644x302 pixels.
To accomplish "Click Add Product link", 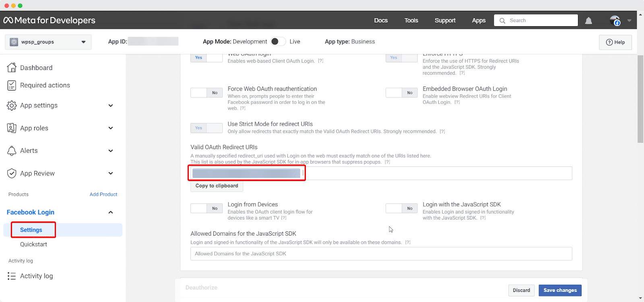I will (x=103, y=195).
